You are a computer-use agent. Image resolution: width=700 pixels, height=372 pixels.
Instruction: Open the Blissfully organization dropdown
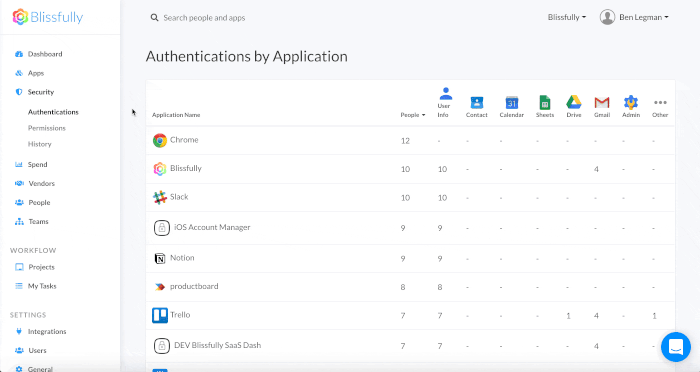click(x=567, y=17)
